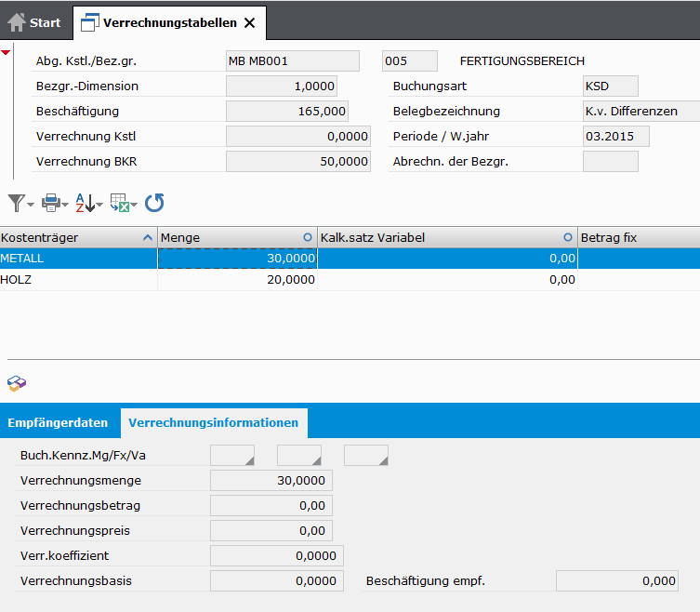Click the filter funnel icon
Image resolution: width=700 pixels, height=612 pixels.
[16, 203]
